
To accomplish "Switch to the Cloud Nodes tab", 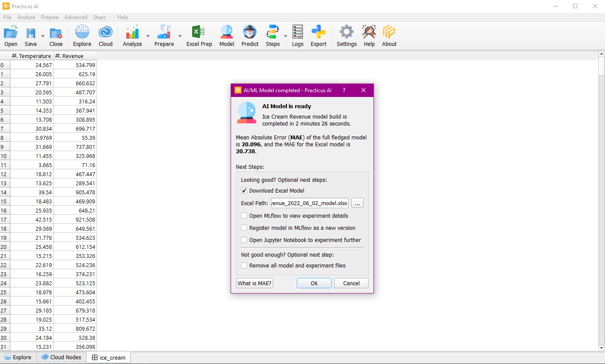I will coord(61,358).
